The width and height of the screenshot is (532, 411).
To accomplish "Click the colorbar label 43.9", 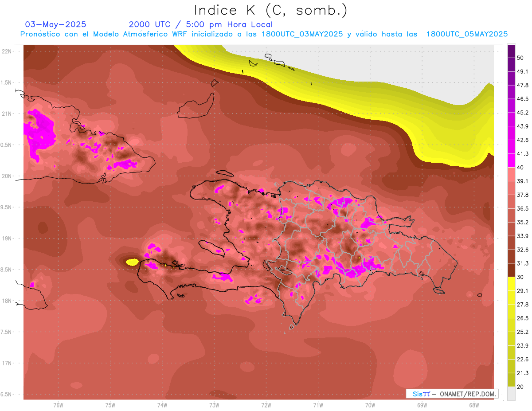I will [523, 126].
